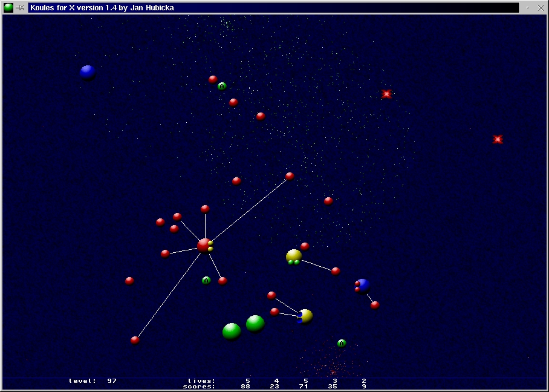Click the upper-left red X star
The image size is (549, 392).
(x=386, y=94)
